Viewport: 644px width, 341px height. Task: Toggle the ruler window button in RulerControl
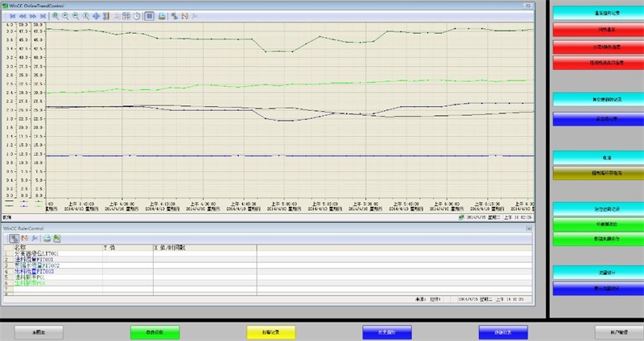click(x=14, y=238)
